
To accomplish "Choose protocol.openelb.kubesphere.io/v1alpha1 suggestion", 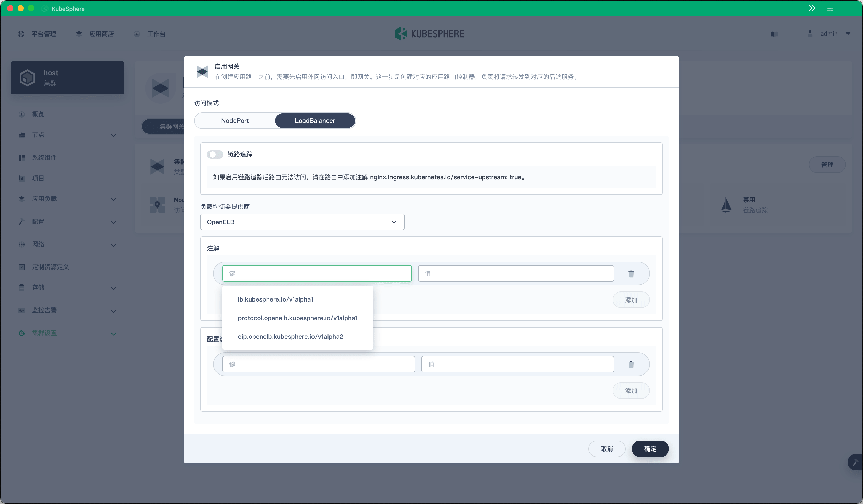I will click(x=298, y=318).
